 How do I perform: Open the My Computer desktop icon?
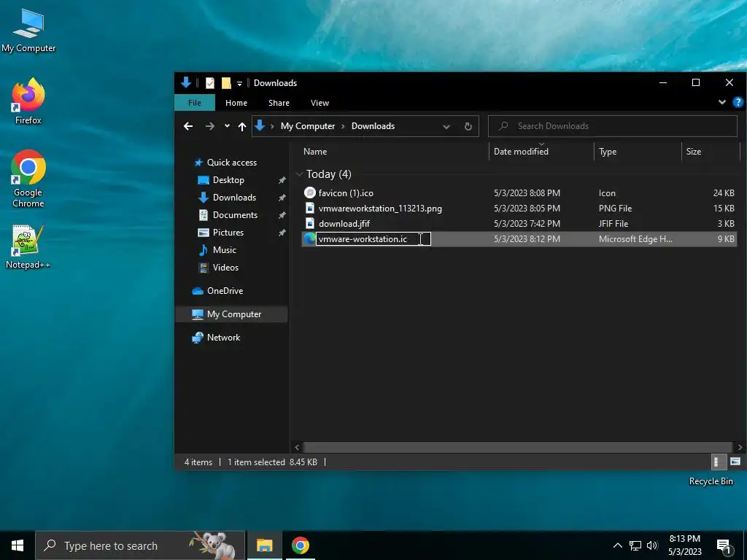click(28, 31)
